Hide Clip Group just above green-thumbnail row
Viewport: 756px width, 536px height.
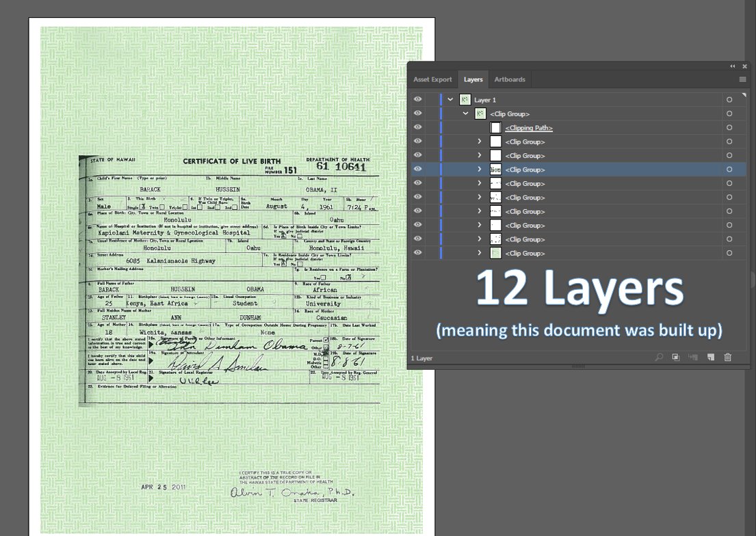click(x=417, y=239)
